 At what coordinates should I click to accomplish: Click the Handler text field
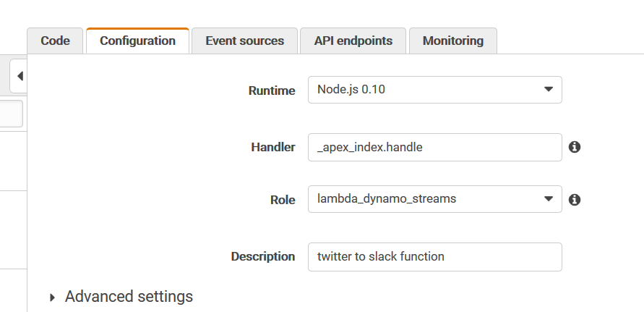pyautogui.click(x=434, y=147)
